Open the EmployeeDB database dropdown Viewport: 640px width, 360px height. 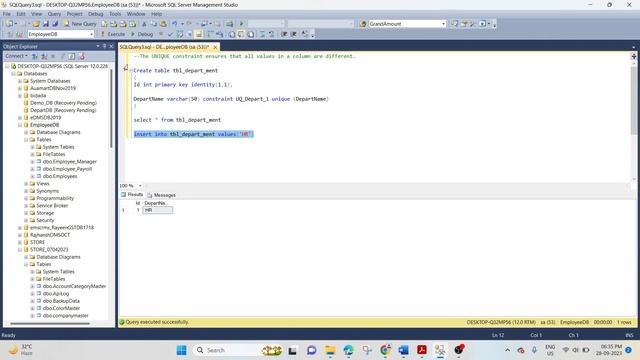pos(91,34)
